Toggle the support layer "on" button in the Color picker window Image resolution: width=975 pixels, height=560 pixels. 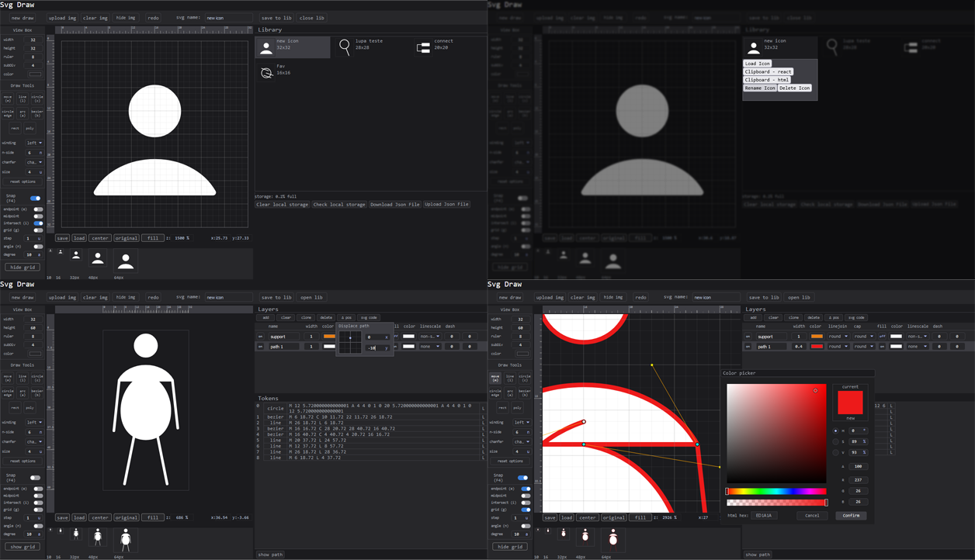point(748,336)
